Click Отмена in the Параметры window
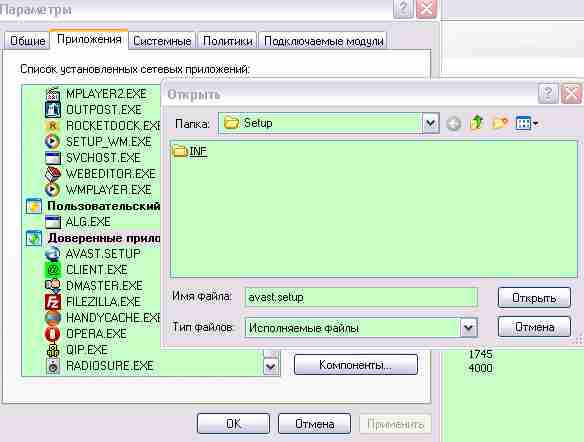The width and height of the screenshot is (584, 442). pos(314,424)
